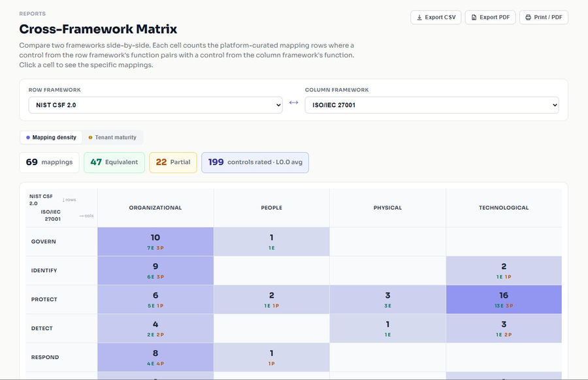588x380 pixels.
Task: Click the PHYSICAL column header
Action: pos(387,208)
